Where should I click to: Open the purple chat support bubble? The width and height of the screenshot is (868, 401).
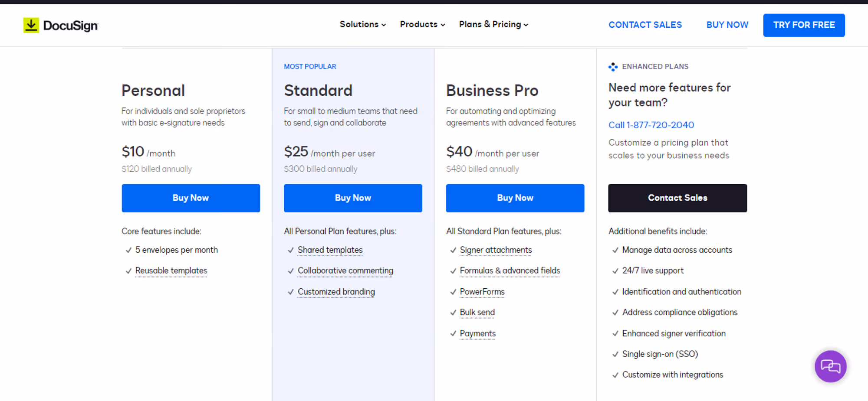[x=830, y=366]
